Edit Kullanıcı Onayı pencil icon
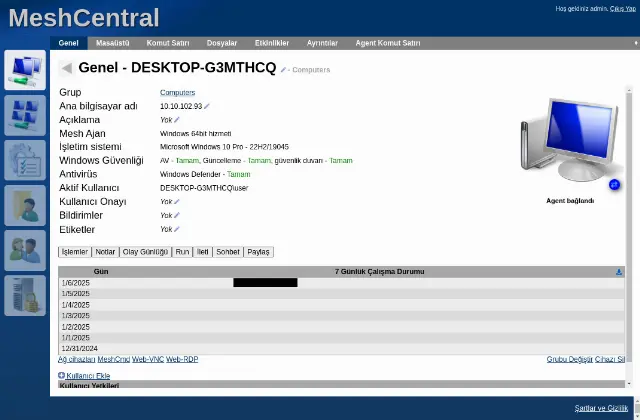Viewport: 640px width, 420px height. (x=177, y=202)
